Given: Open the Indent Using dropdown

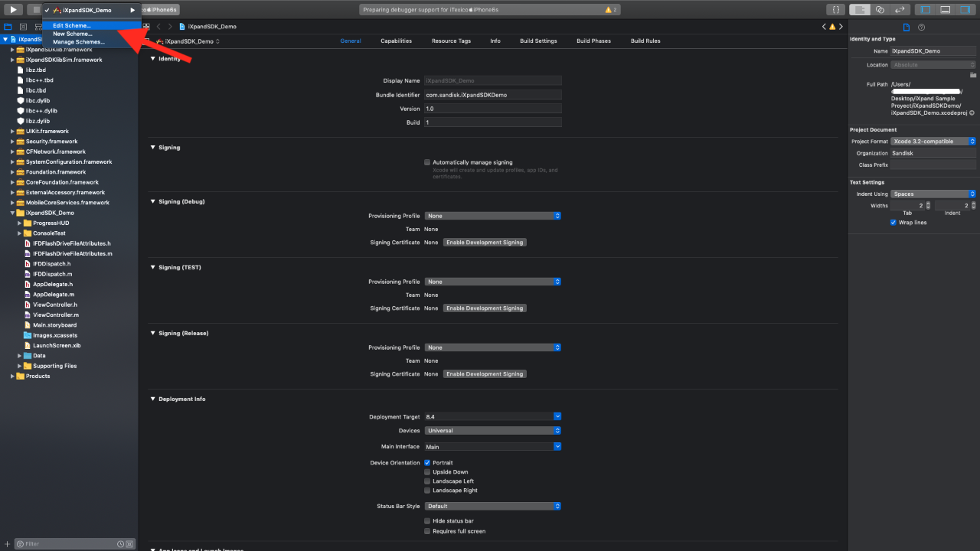Looking at the screenshot, I should [x=933, y=194].
